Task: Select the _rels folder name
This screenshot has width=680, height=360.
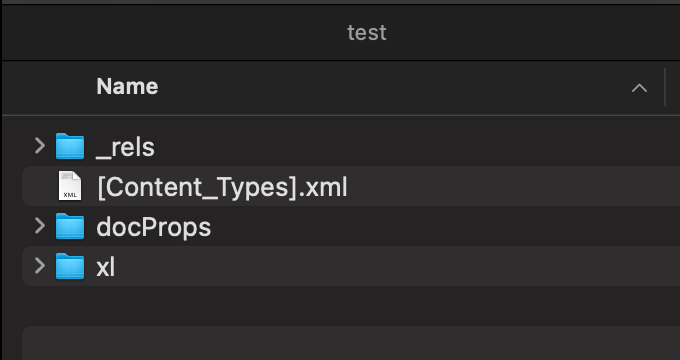Action: pos(125,147)
